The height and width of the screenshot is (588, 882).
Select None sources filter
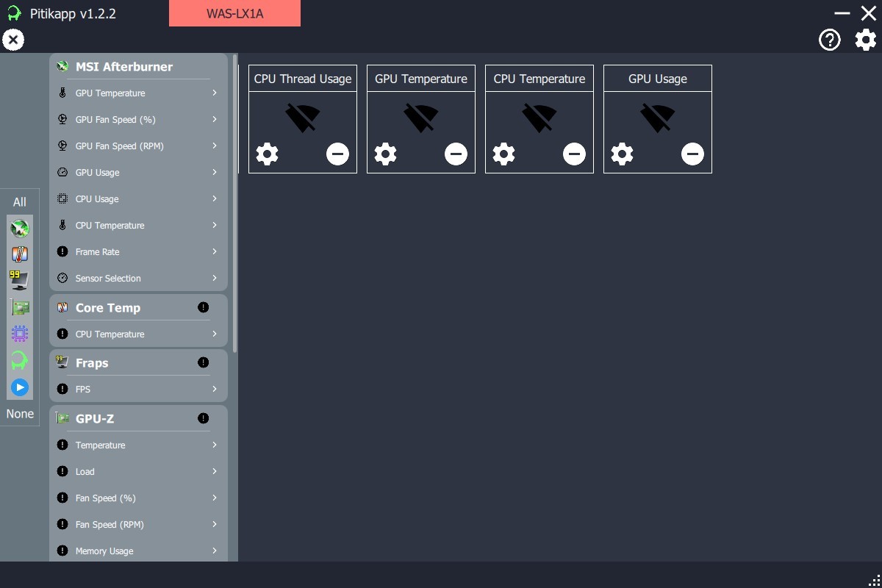[20, 414]
